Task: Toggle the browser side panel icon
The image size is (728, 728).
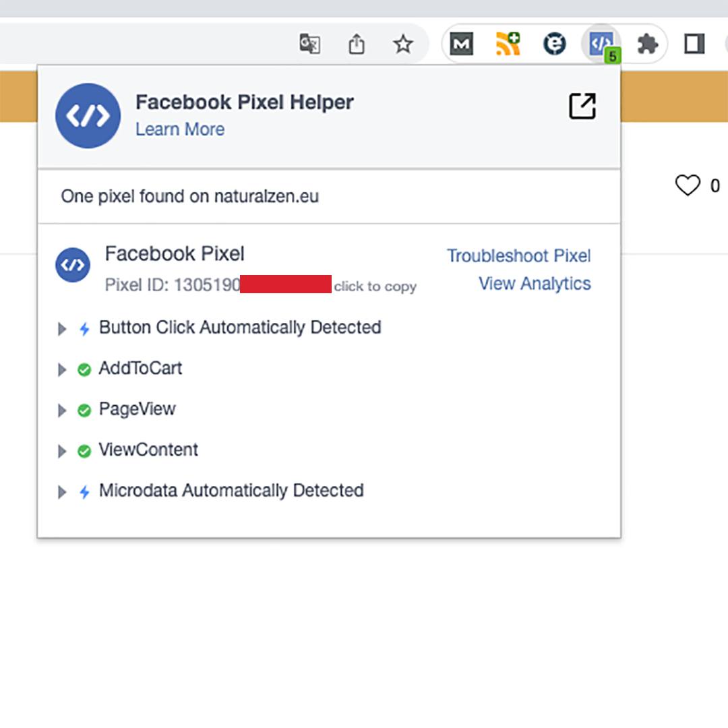Action: [x=694, y=44]
